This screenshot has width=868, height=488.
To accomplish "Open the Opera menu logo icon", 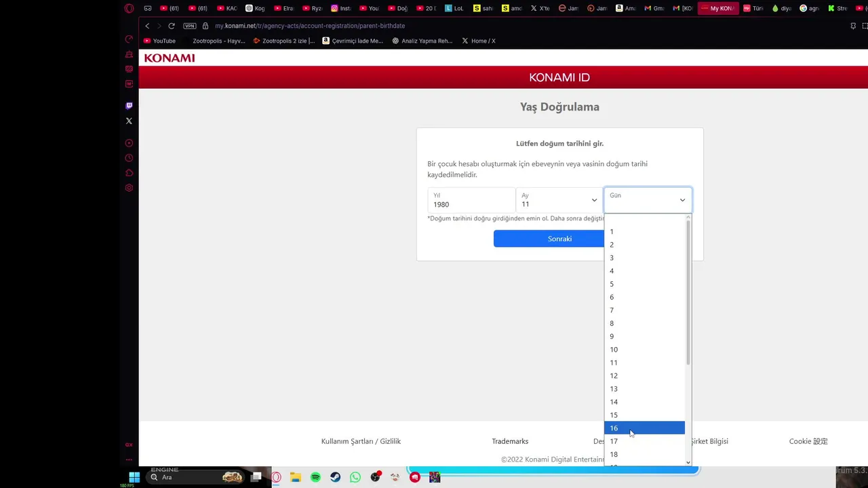I will [x=129, y=8].
